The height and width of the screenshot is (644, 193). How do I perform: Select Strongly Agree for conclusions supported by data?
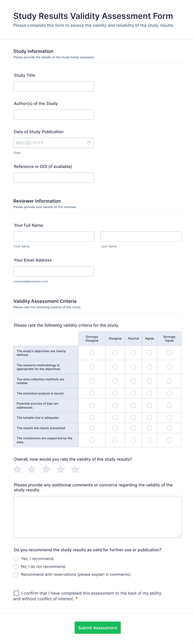(x=169, y=440)
